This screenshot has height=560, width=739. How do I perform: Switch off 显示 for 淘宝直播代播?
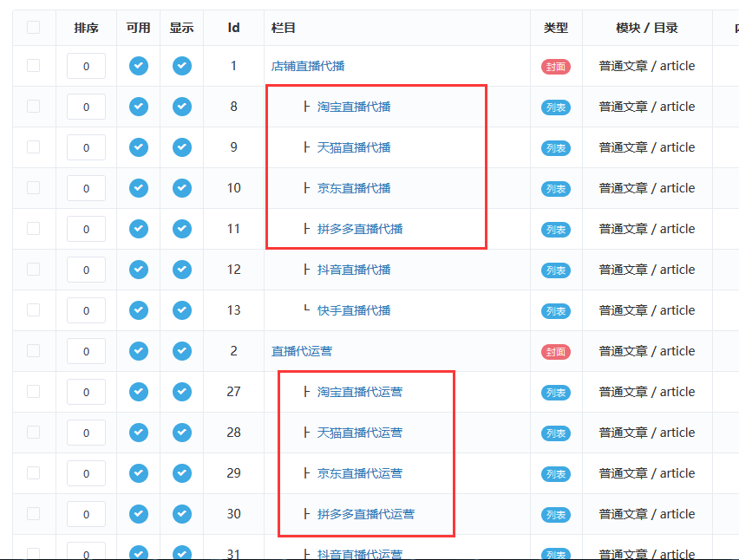tap(182, 107)
